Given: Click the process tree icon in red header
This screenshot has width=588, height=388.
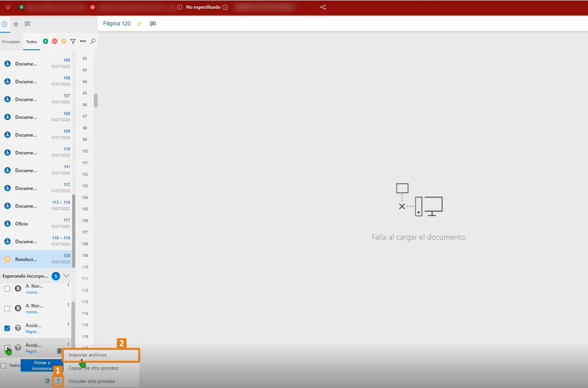Looking at the screenshot, I should coord(323,7).
